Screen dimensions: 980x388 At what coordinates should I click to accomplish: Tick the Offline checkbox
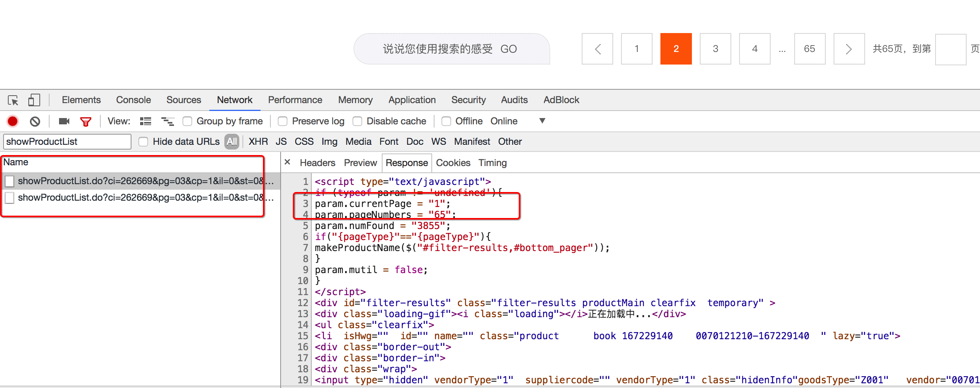pyautogui.click(x=446, y=121)
